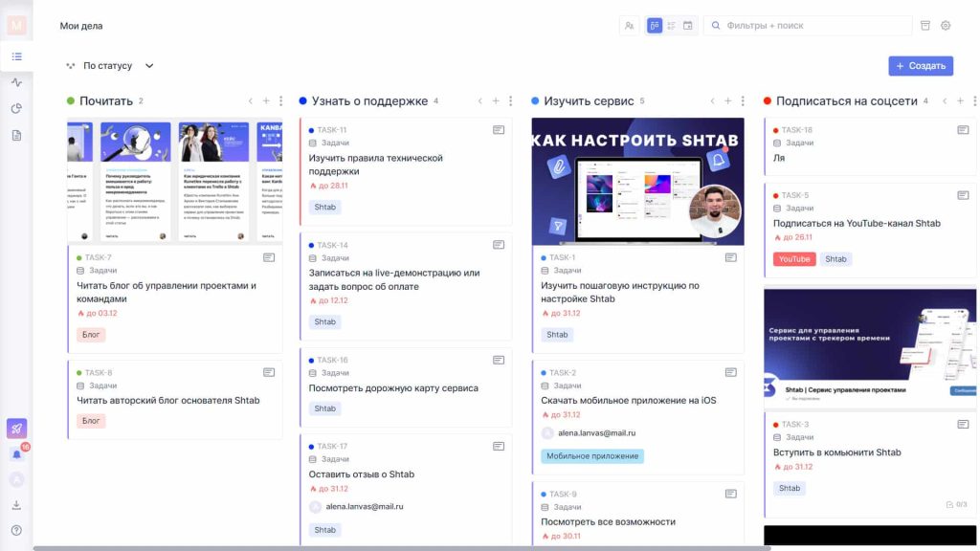Screen dimensions: 980x551
Task: Switch to the calendar view
Action: pyautogui.click(x=687, y=26)
